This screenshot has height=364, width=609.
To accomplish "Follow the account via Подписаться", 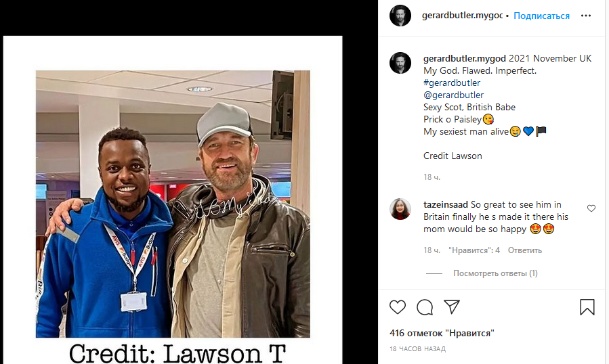I will tap(541, 16).
